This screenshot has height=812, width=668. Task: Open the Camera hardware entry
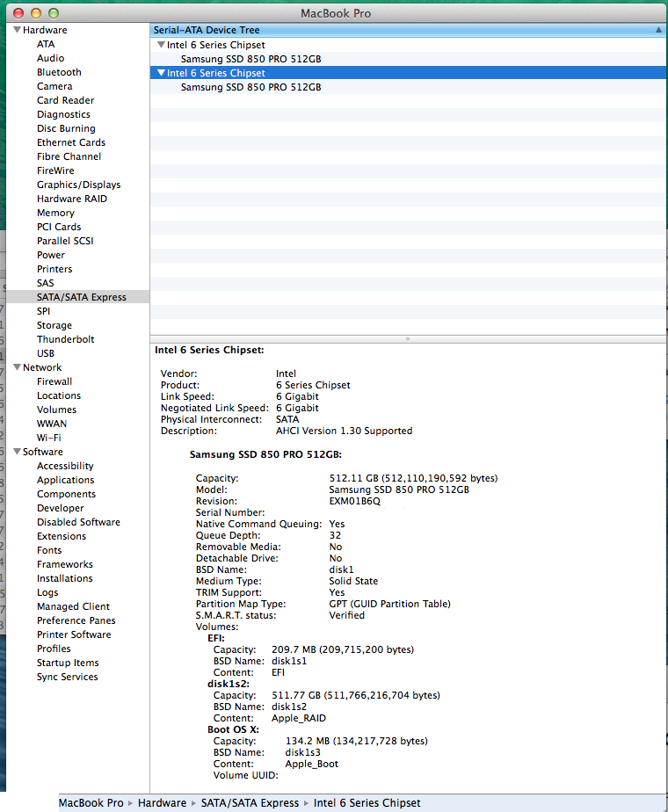pos(54,86)
